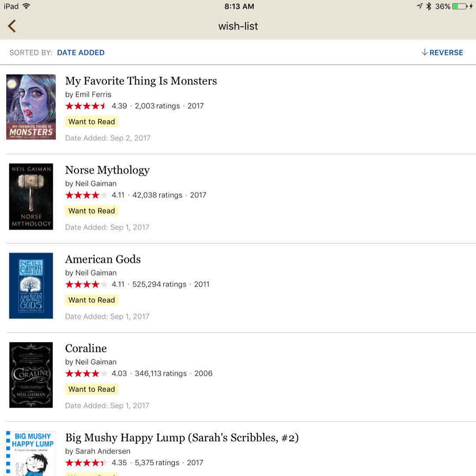The height and width of the screenshot is (476, 476).
Task: Tap the Bluetooth status icon
Action: (428, 6)
